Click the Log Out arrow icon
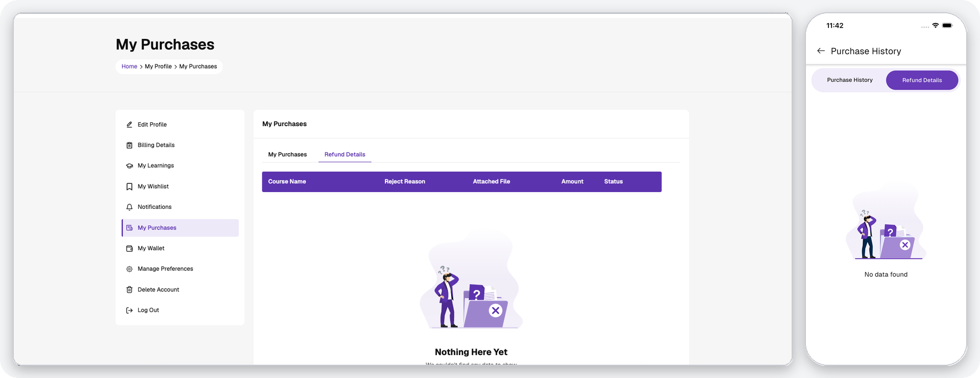Screen dimensions: 980x378 coord(129,310)
